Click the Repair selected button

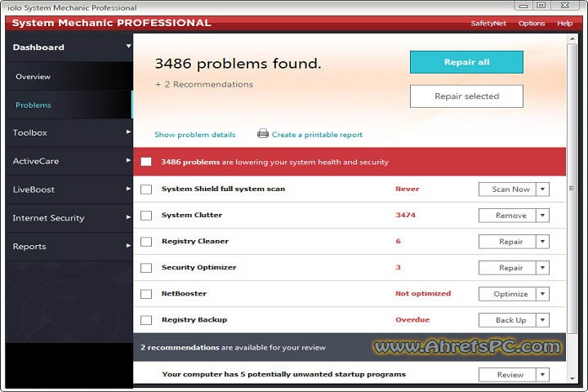coord(466,96)
